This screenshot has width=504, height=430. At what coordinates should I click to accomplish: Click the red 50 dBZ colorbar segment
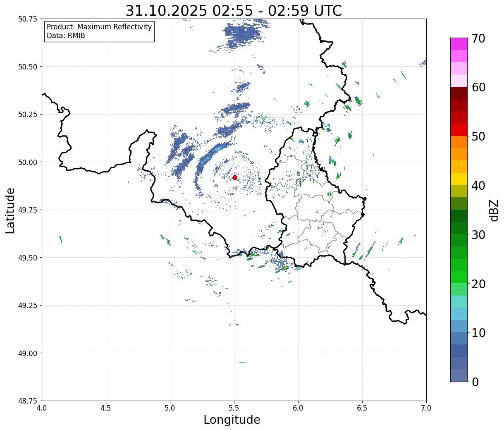pos(459,130)
